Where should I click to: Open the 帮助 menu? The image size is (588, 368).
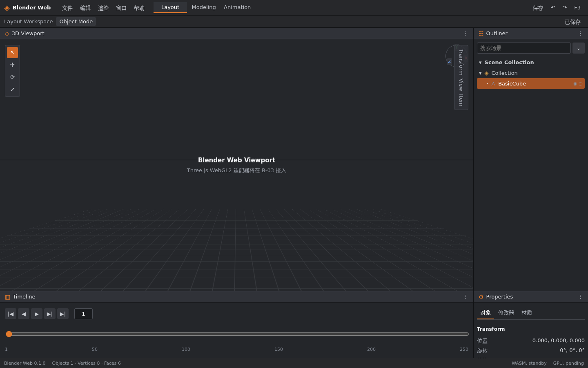point(139,8)
